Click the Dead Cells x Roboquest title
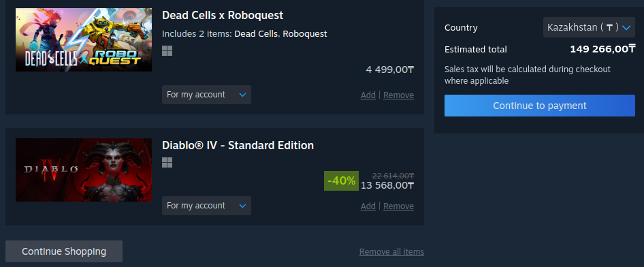Screen dimensions: 644x267 click(223, 15)
